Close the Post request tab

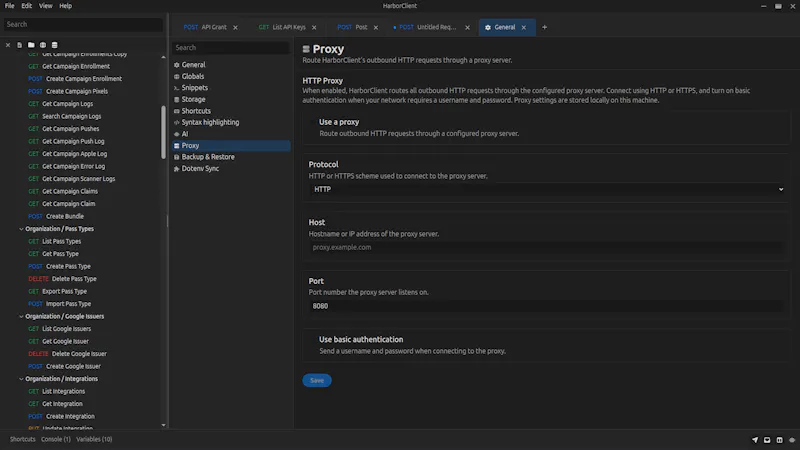[376, 28]
